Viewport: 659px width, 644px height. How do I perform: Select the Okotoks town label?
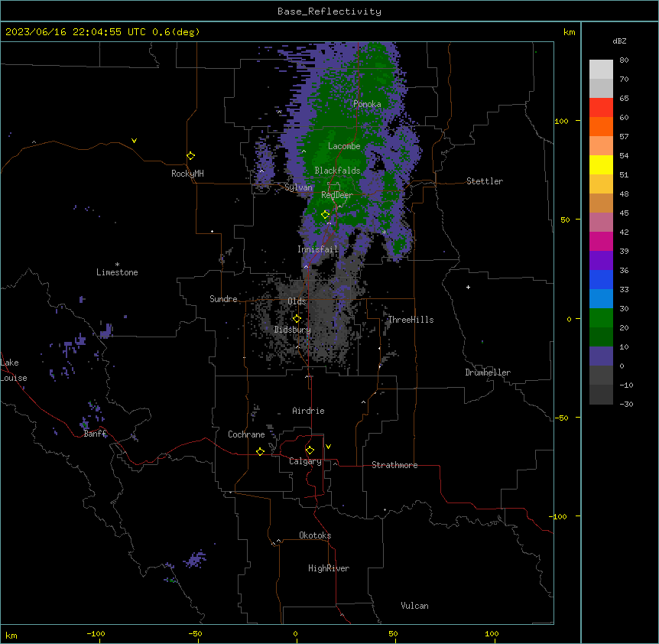coord(315,535)
